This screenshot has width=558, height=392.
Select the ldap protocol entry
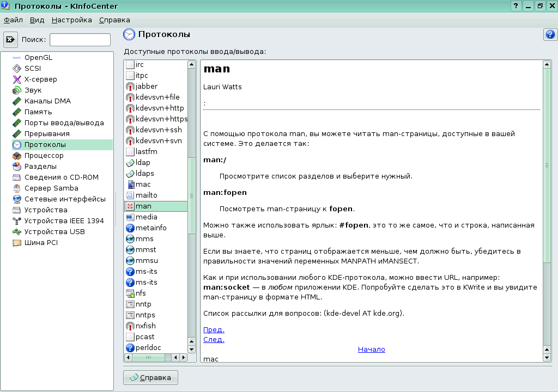[x=142, y=162]
